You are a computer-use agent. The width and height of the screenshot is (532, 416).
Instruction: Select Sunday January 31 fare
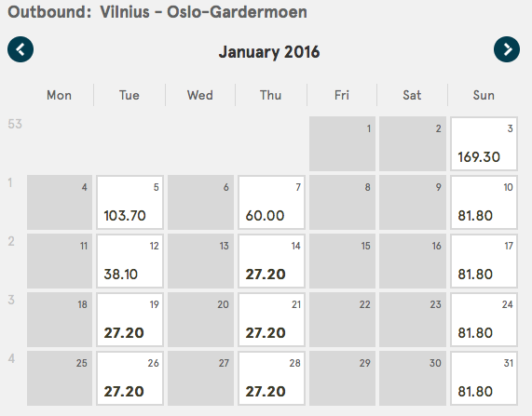[484, 379]
